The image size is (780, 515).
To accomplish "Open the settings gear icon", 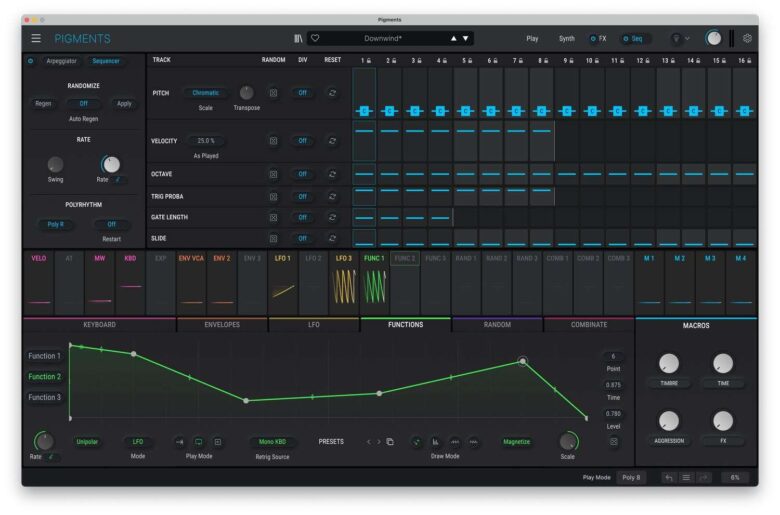I will tap(747, 38).
